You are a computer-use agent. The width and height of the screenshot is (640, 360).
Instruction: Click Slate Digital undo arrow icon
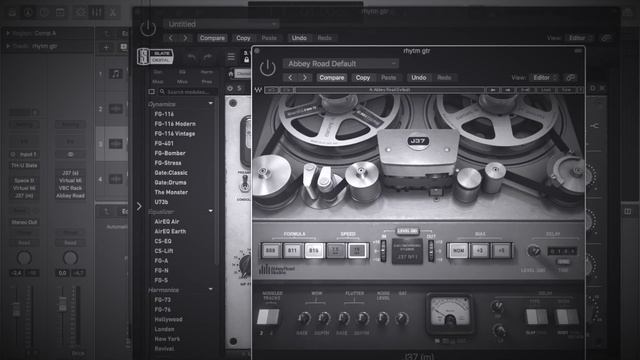tap(191, 57)
